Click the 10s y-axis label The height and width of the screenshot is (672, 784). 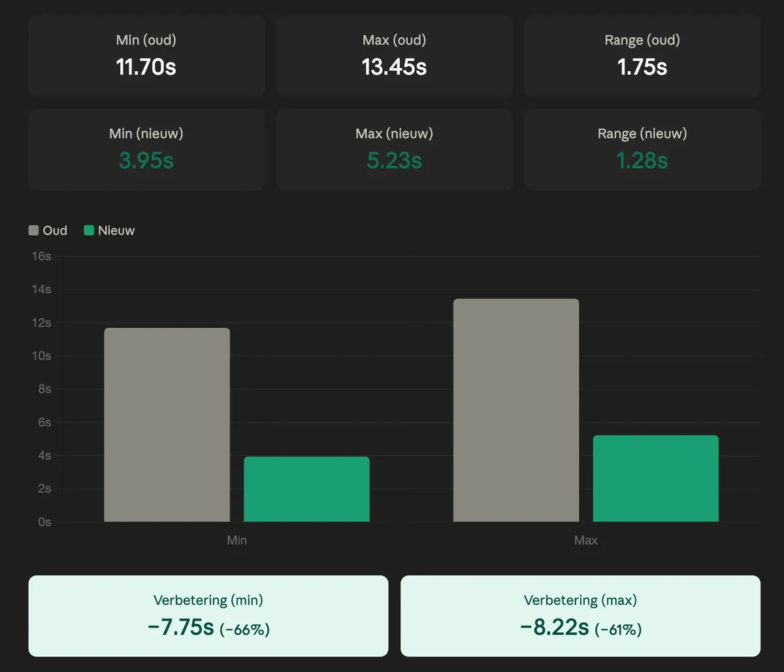point(41,356)
